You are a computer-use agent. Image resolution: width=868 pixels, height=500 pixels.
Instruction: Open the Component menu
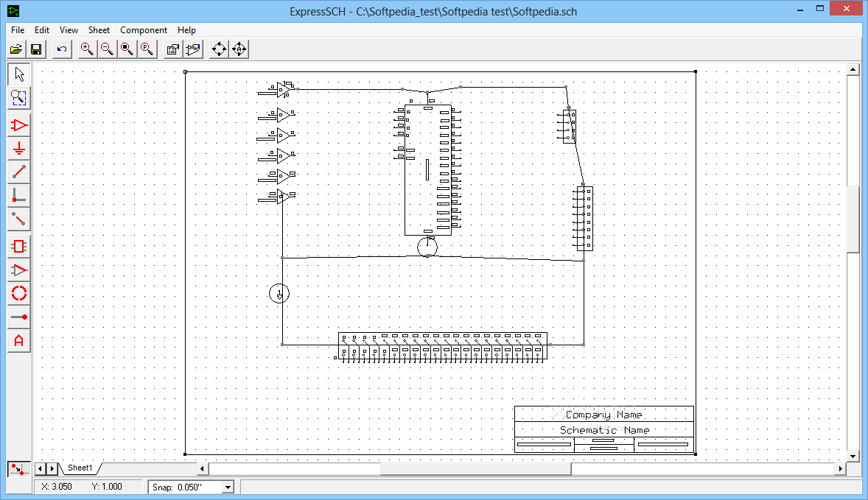coord(144,30)
